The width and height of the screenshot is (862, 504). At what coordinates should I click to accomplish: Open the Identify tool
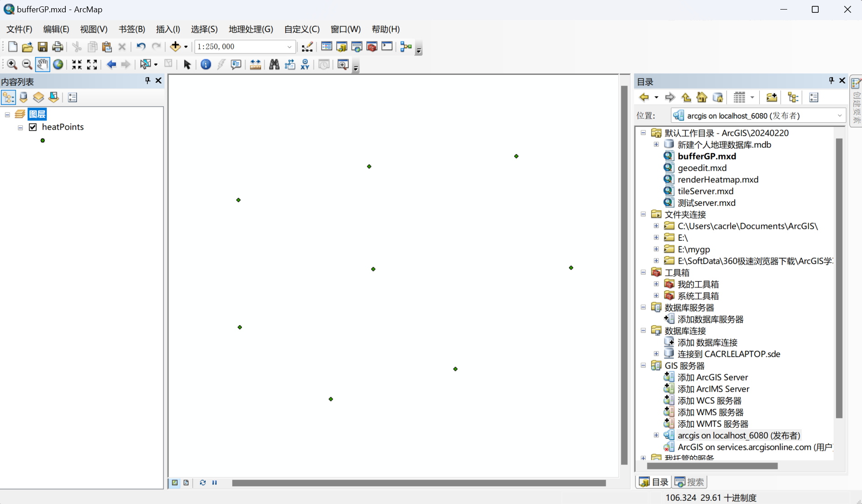[205, 64]
